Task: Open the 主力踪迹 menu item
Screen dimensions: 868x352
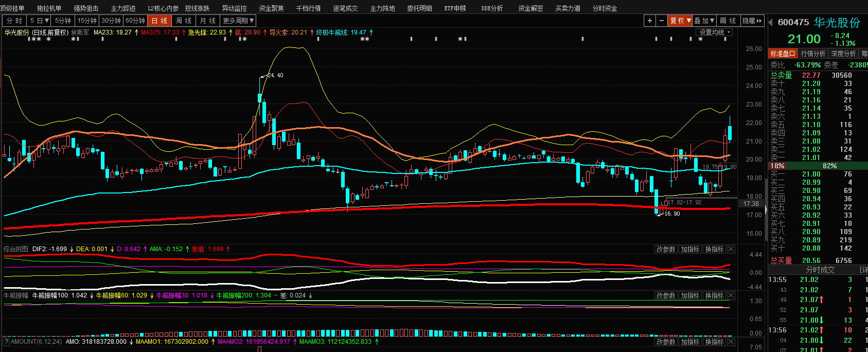Action: click(123, 8)
